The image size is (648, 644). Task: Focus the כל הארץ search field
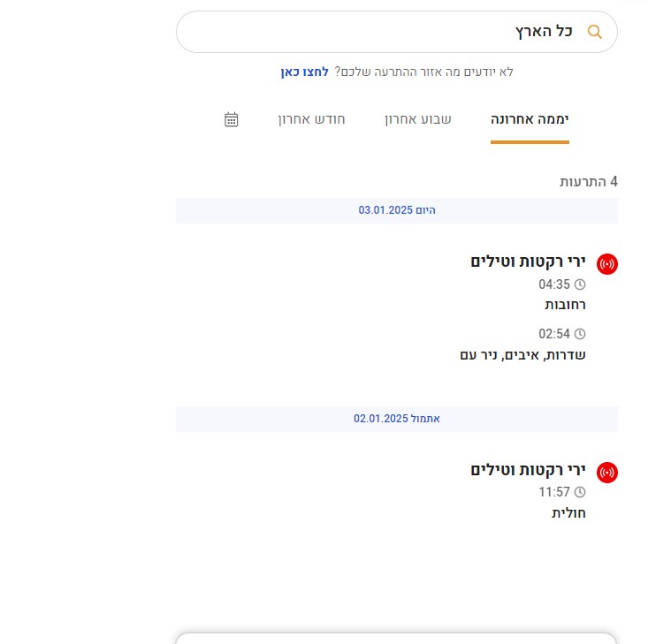pos(380,32)
